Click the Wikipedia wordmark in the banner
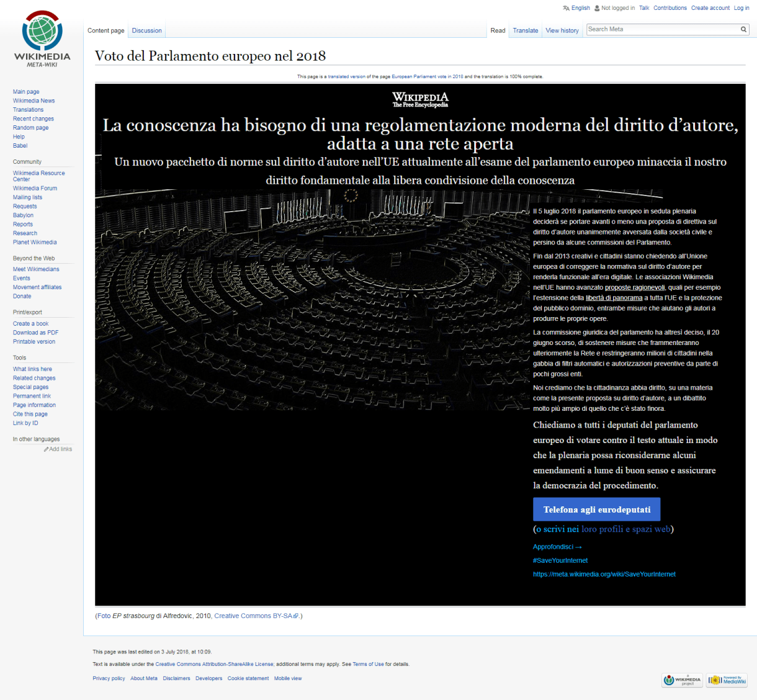 click(x=420, y=99)
